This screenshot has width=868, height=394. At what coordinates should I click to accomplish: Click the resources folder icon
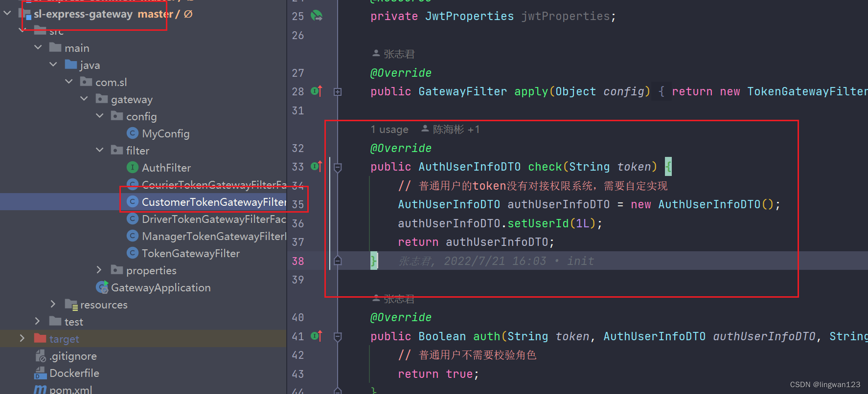tap(71, 305)
